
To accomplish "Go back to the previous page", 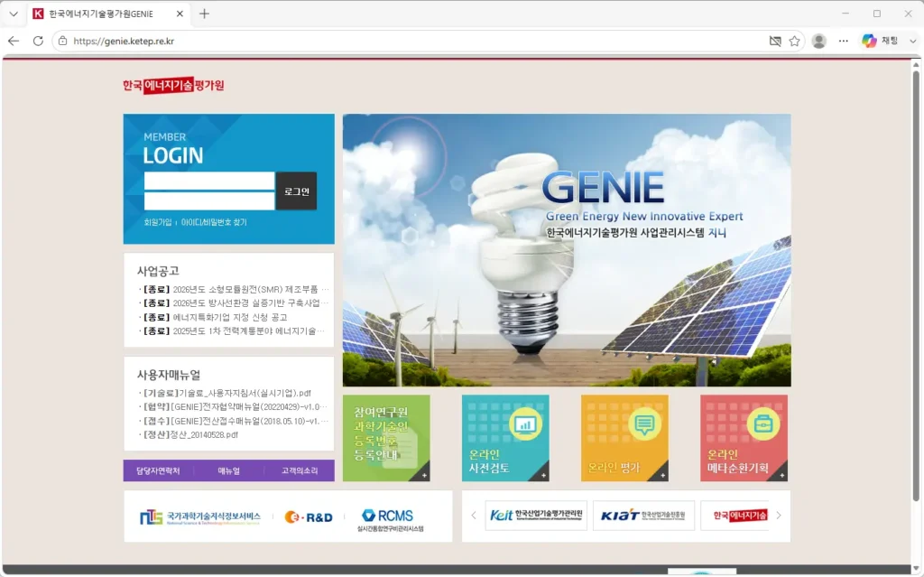I will click(x=14, y=41).
